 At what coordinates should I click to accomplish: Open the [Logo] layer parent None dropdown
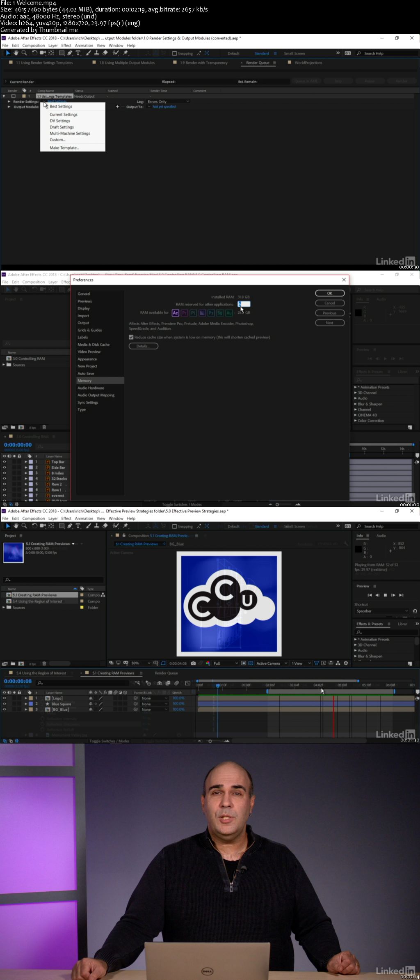point(154,698)
